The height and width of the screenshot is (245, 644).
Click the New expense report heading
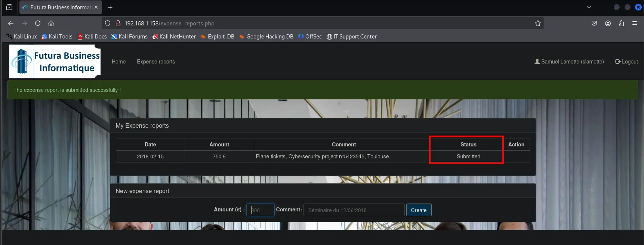click(x=142, y=191)
